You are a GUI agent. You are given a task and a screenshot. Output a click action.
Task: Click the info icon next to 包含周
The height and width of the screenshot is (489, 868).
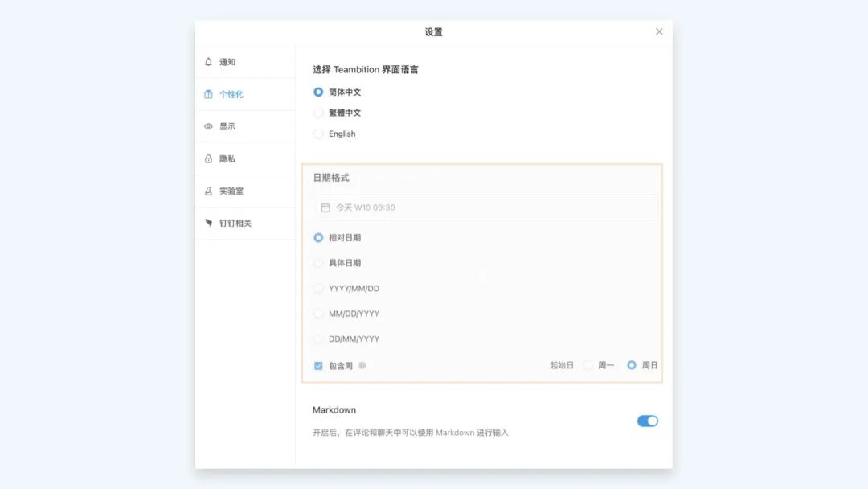pyautogui.click(x=362, y=365)
